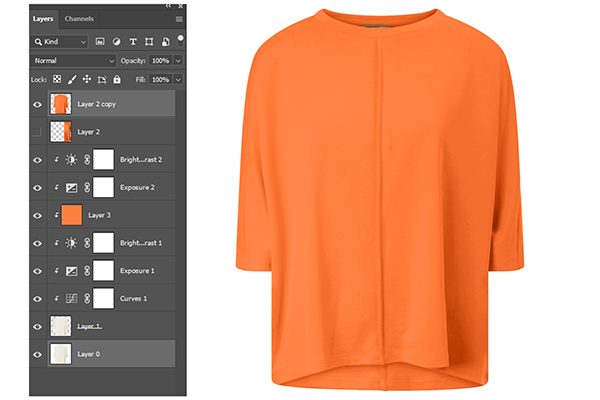Click clipping arrow on Layer 3

[x=57, y=215]
